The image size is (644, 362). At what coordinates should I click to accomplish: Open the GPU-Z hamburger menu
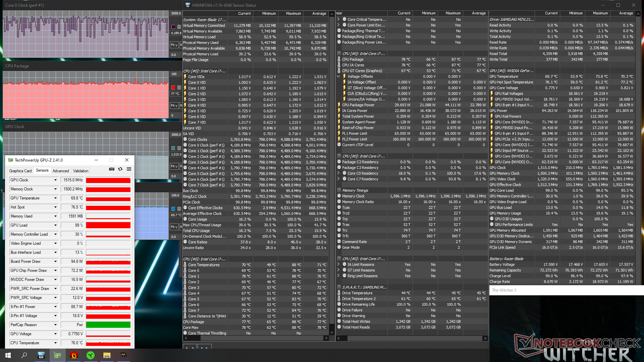point(129,169)
